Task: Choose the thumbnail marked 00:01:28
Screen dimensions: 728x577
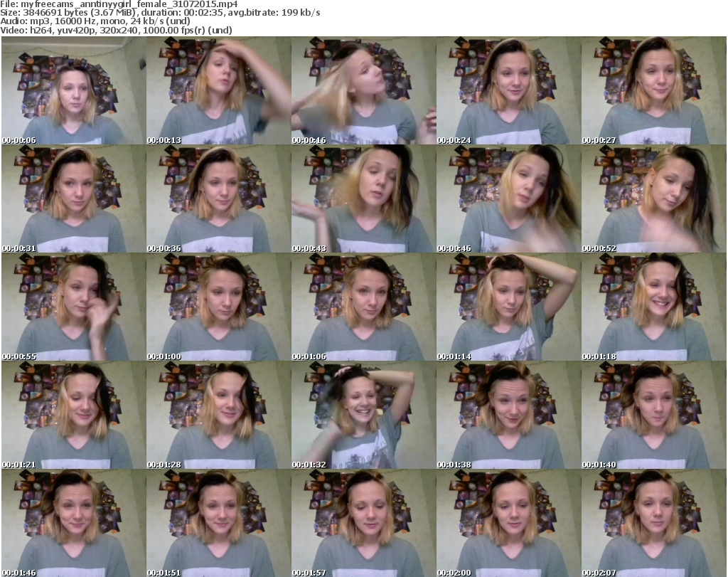Action: [219, 415]
